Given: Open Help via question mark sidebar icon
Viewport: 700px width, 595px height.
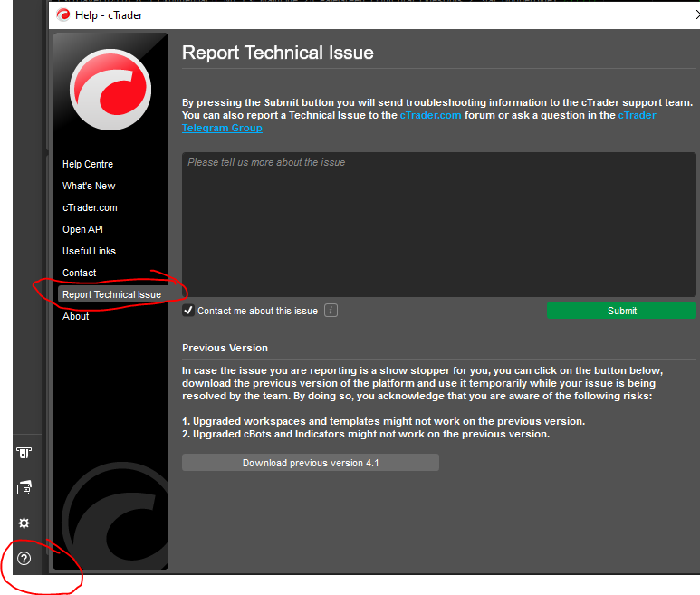Looking at the screenshot, I should coord(24,558).
